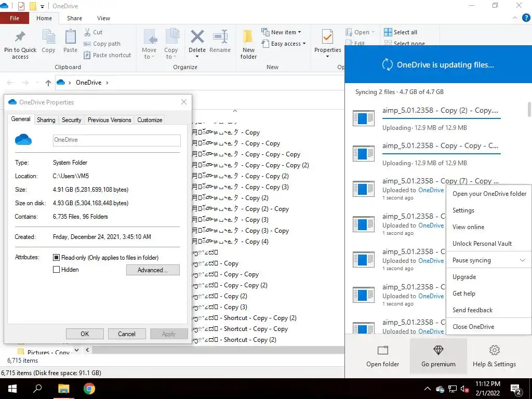Show hidden system tray icons
532x399 pixels.
427,389
